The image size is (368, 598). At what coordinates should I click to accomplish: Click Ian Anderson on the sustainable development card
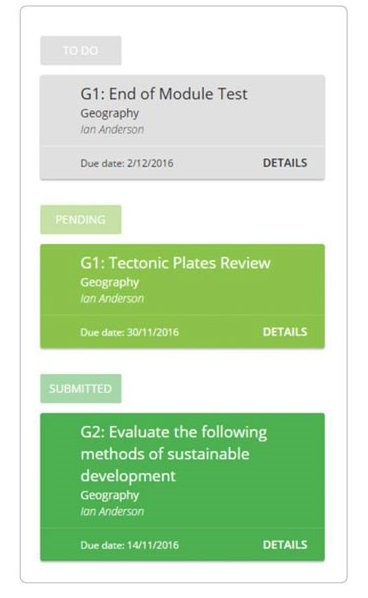click(112, 511)
